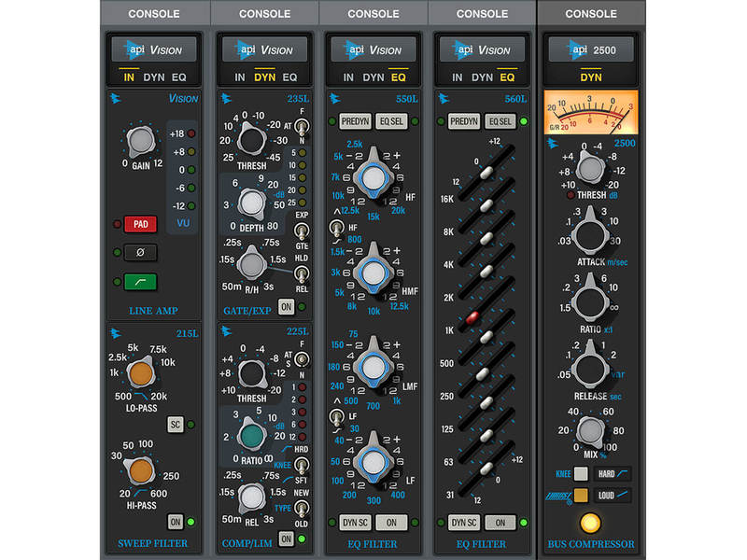The width and height of the screenshot is (747, 560).
Task: Toggle the phase invert Ø button
Action: click(140, 252)
